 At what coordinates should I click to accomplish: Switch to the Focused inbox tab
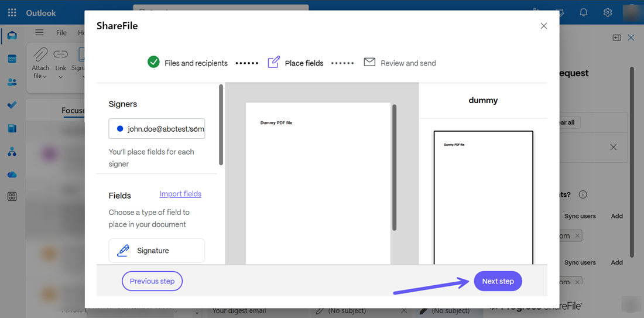coord(73,111)
